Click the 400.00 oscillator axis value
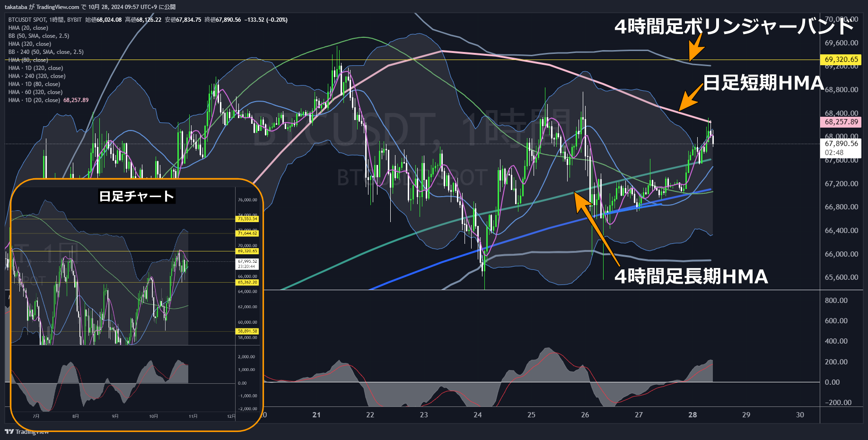 tap(836, 341)
